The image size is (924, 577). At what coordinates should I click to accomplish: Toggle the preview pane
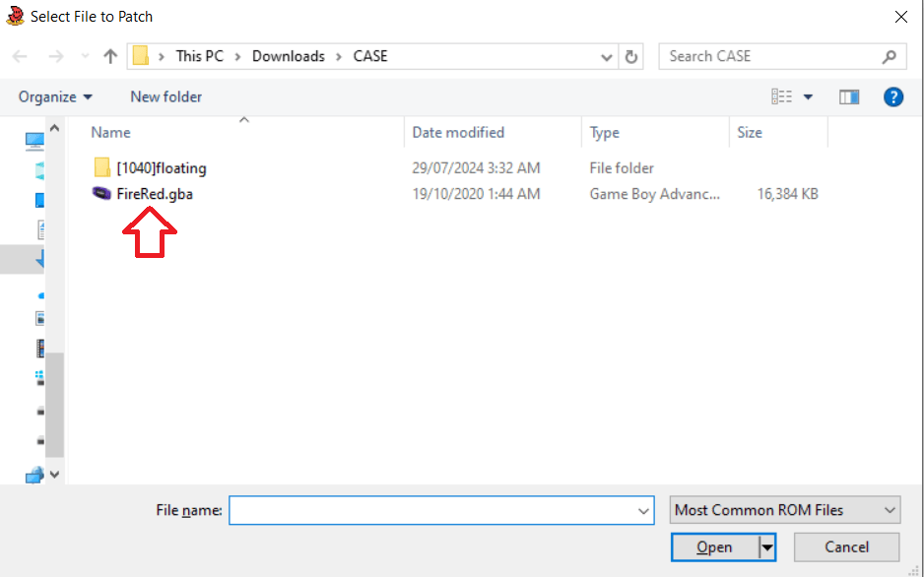point(848,96)
